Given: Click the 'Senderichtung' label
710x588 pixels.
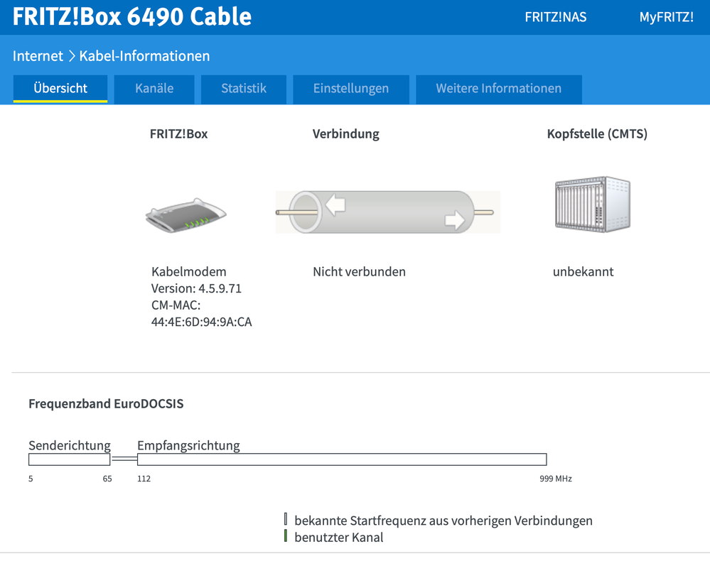Looking at the screenshot, I should [70, 445].
